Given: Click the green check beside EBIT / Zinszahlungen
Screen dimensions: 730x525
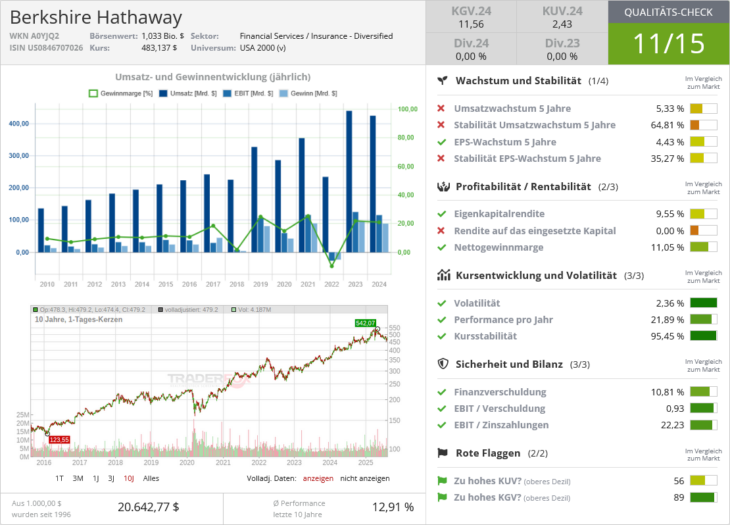Looking at the screenshot, I should pos(442,424).
